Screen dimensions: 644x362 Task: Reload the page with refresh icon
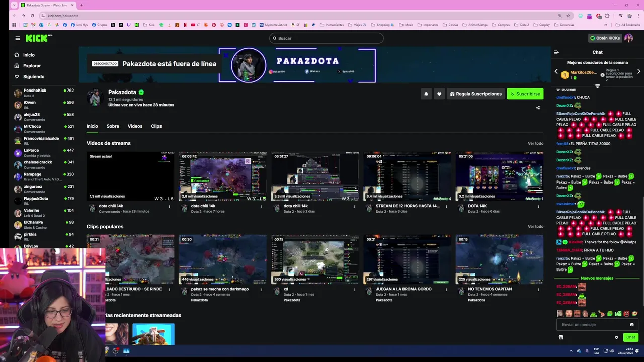click(33, 16)
